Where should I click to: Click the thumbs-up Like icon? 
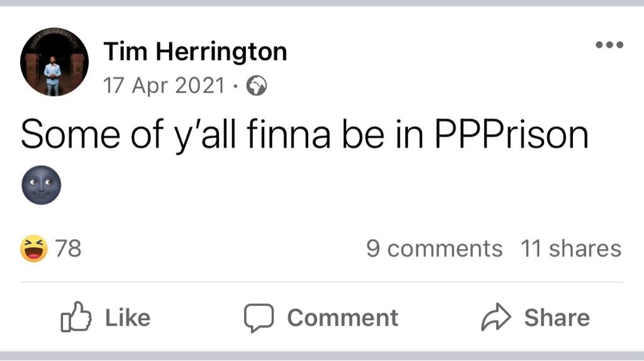(72, 318)
